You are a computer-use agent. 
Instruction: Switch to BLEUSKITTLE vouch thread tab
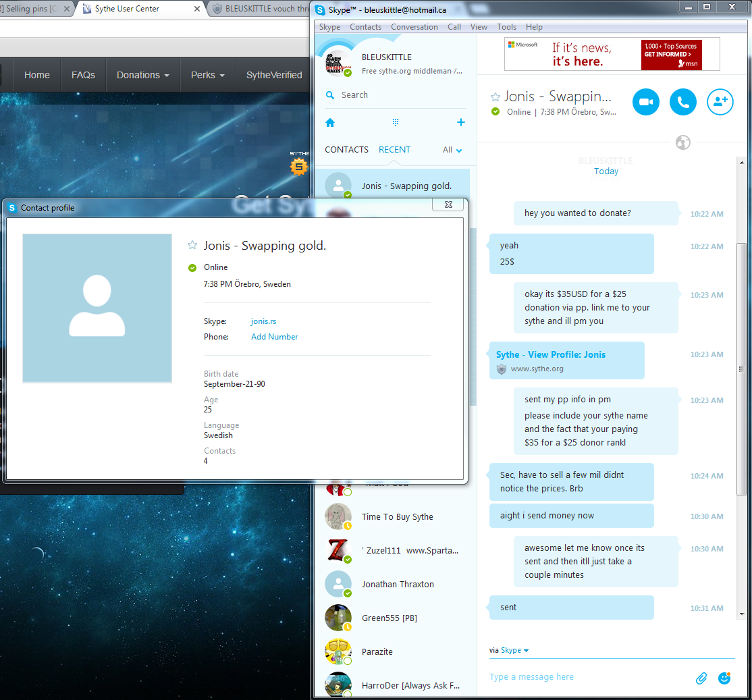[x=261, y=9]
